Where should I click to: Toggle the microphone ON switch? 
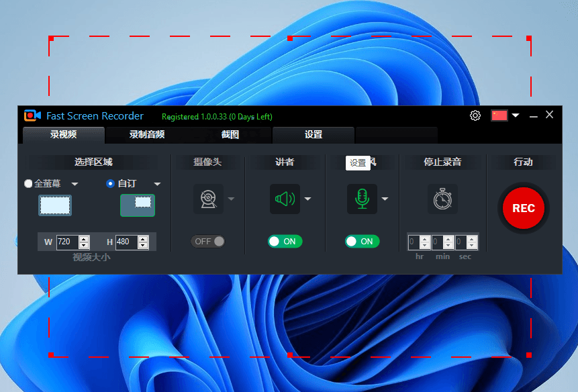(x=362, y=242)
